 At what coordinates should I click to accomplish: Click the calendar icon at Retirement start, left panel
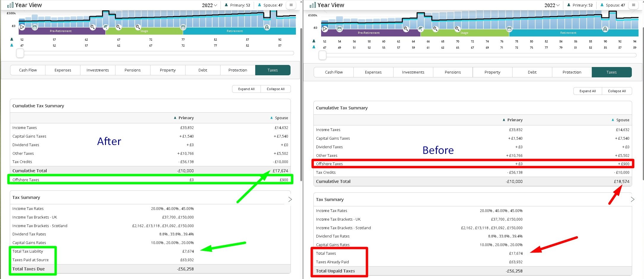click(183, 27)
